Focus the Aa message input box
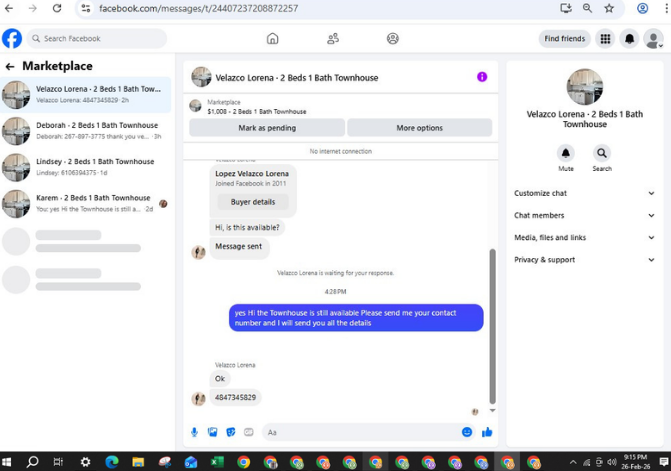671x471 pixels. pos(362,432)
